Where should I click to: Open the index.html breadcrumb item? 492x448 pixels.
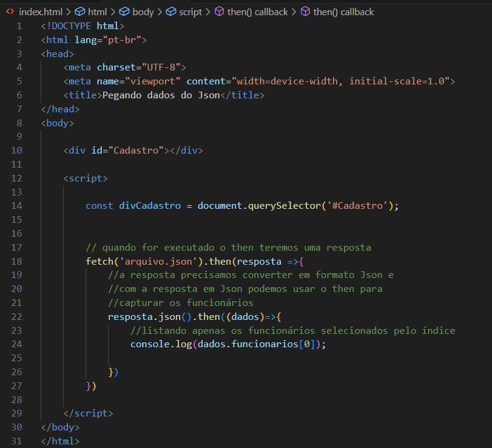tap(41, 12)
